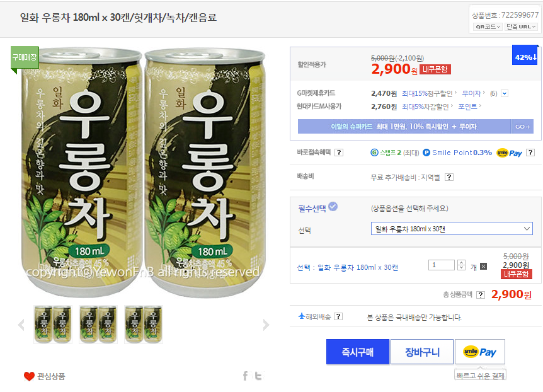The height and width of the screenshot is (392, 543).
Task: Expand the 무이자 installment details arrow
Action: tap(504, 94)
